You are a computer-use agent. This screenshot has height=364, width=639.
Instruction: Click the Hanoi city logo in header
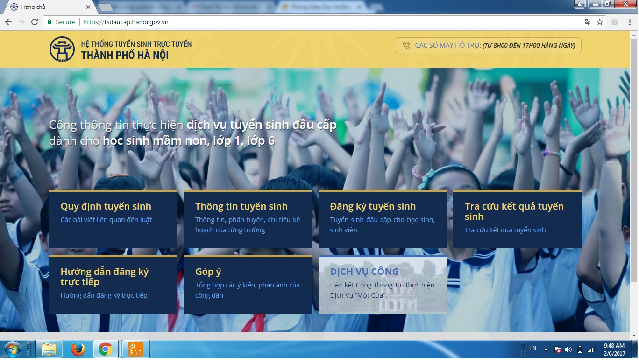(62, 49)
